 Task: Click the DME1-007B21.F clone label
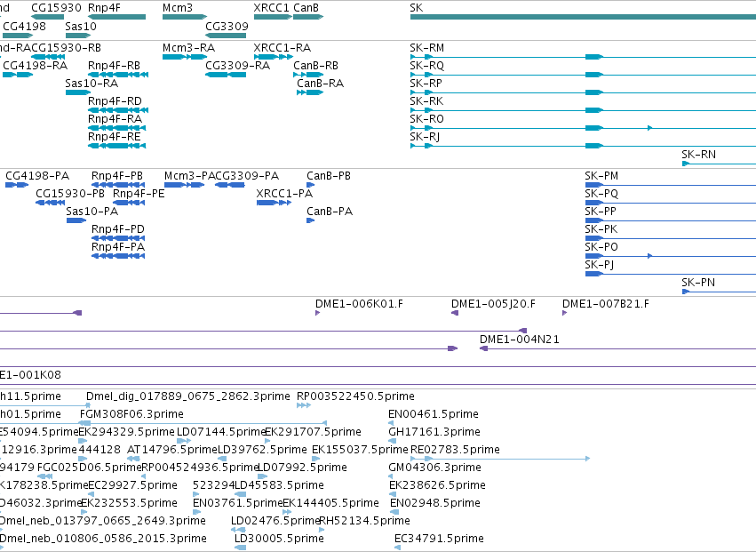click(x=606, y=305)
